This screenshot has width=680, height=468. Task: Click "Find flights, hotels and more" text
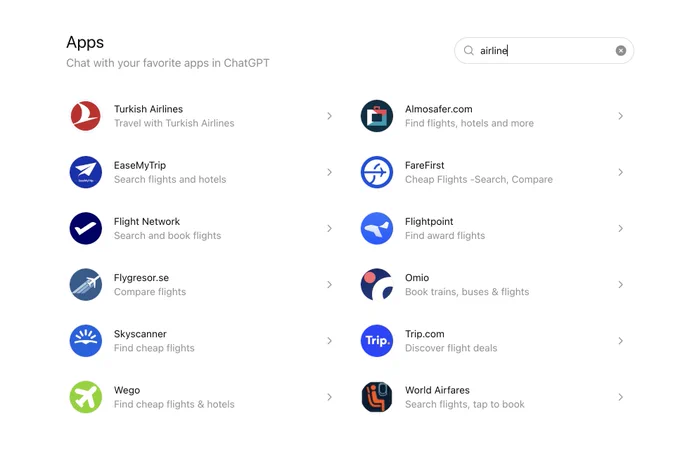pyautogui.click(x=469, y=123)
